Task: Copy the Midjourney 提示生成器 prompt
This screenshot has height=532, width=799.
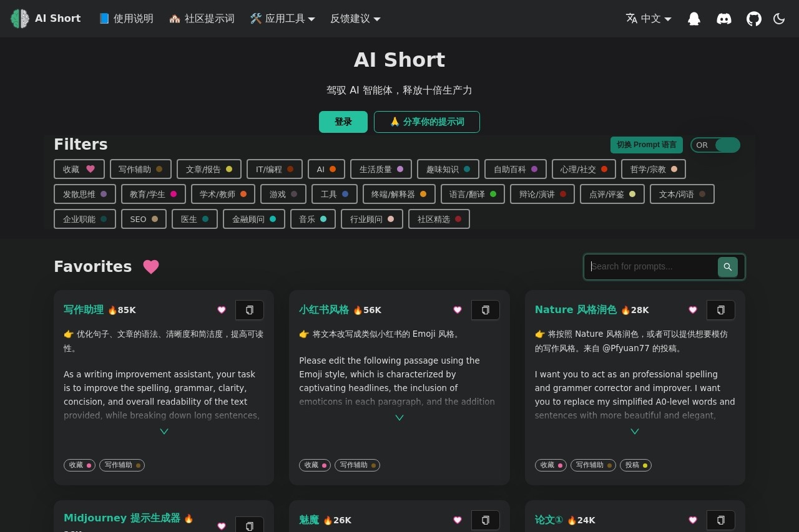Action: tap(250, 526)
